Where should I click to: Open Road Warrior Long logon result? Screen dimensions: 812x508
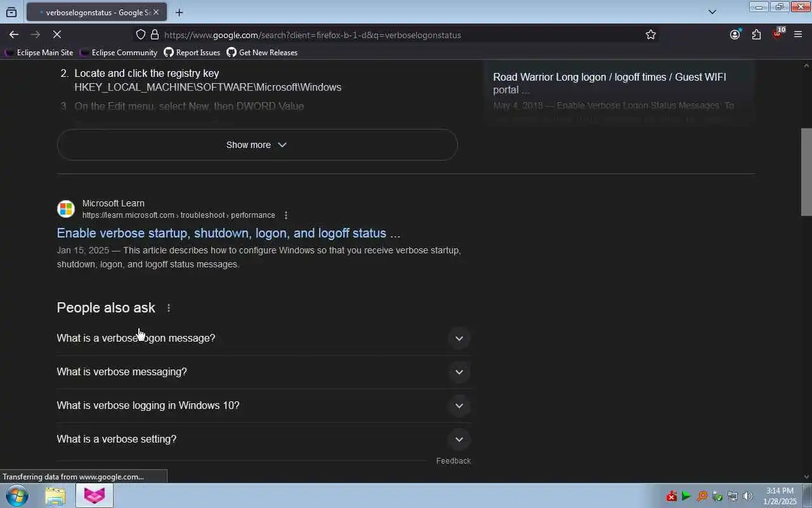click(x=610, y=83)
